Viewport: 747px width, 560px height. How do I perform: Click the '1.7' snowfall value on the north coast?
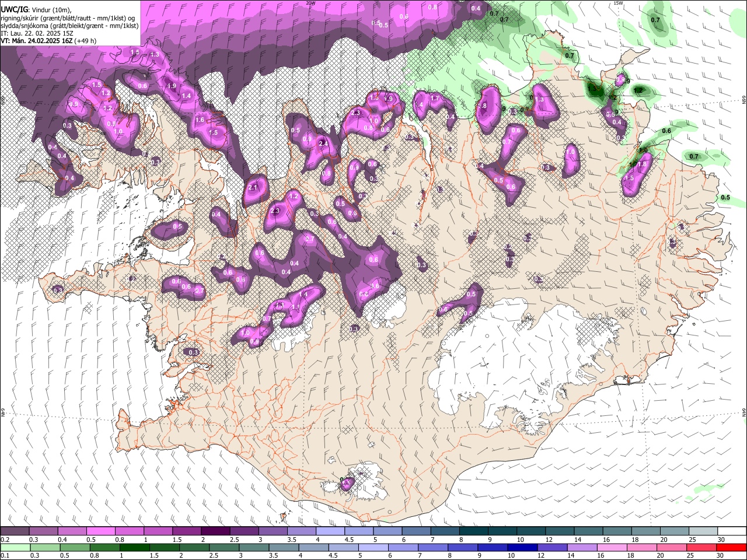[x=435, y=99]
